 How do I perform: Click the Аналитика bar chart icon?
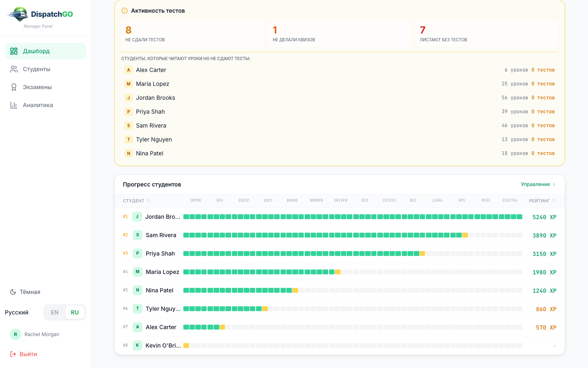(14, 105)
